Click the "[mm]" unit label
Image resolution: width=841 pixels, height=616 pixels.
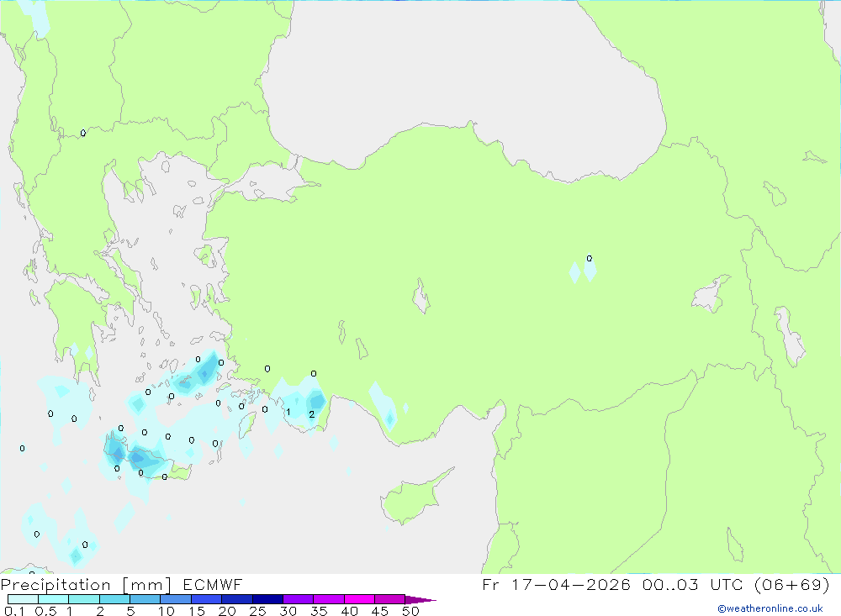[147, 584]
